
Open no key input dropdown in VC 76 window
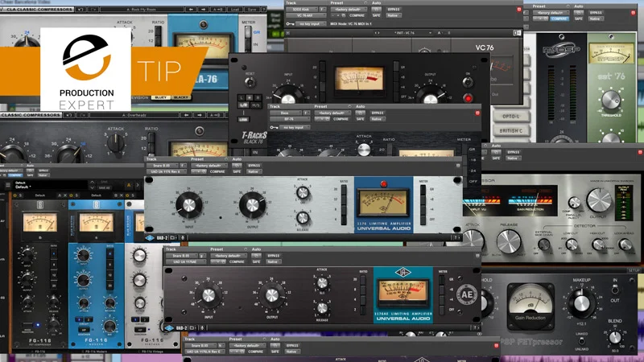pyautogui.click(x=310, y=24)
